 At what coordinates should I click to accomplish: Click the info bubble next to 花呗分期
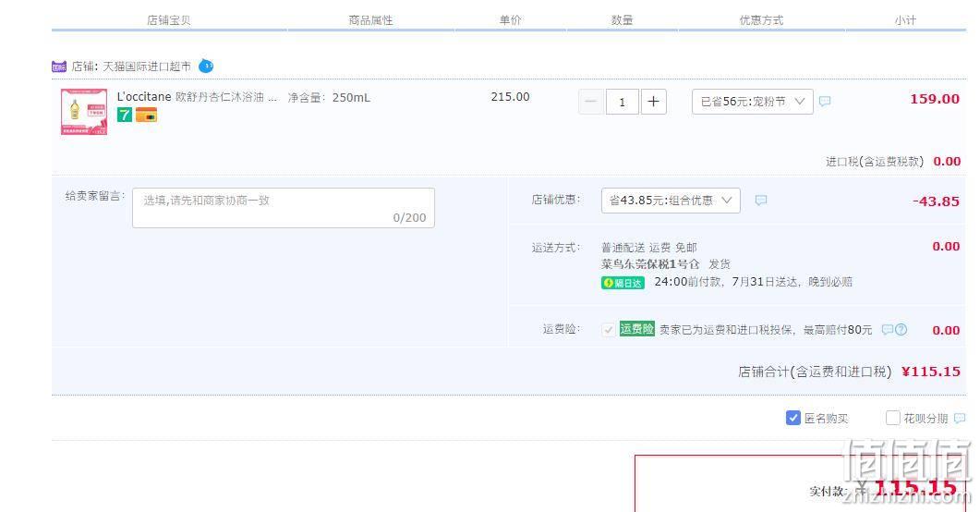[x=960, y=418]
